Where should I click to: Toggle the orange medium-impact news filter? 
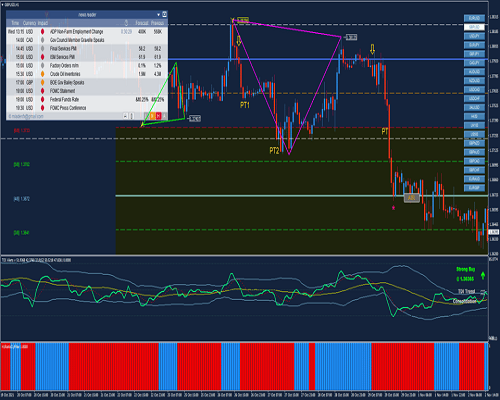click(x=152, y=116)
